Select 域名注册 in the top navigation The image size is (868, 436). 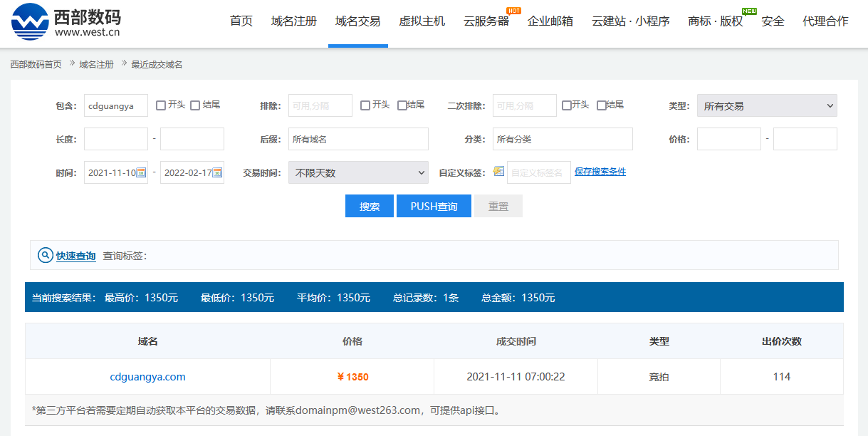pyautogui.click(x=293, y=21)
